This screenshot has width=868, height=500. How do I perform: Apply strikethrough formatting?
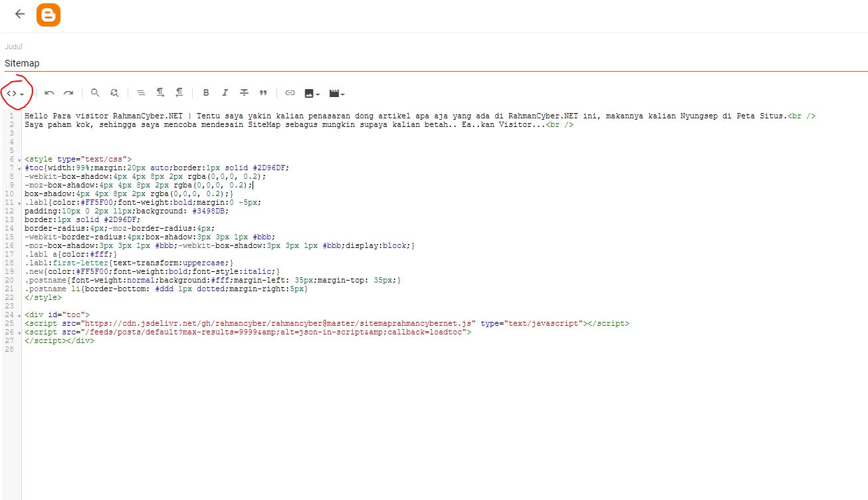point(244,93)
